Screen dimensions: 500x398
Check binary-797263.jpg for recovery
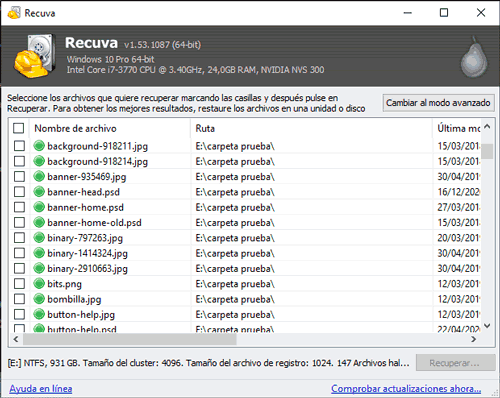[x=19, y=238]
